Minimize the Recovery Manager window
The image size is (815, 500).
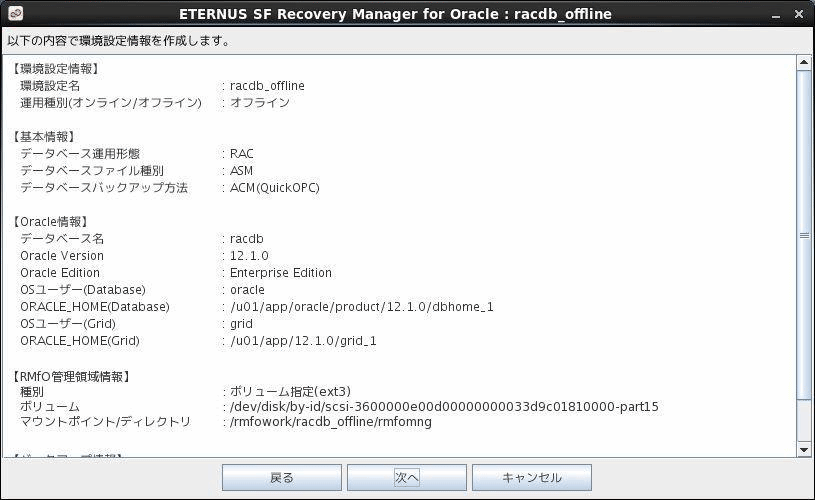coord(776,15)
